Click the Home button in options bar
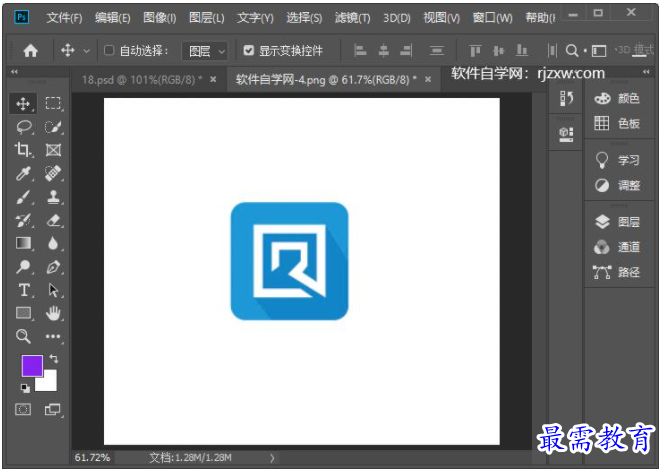 tap(30, 51)
